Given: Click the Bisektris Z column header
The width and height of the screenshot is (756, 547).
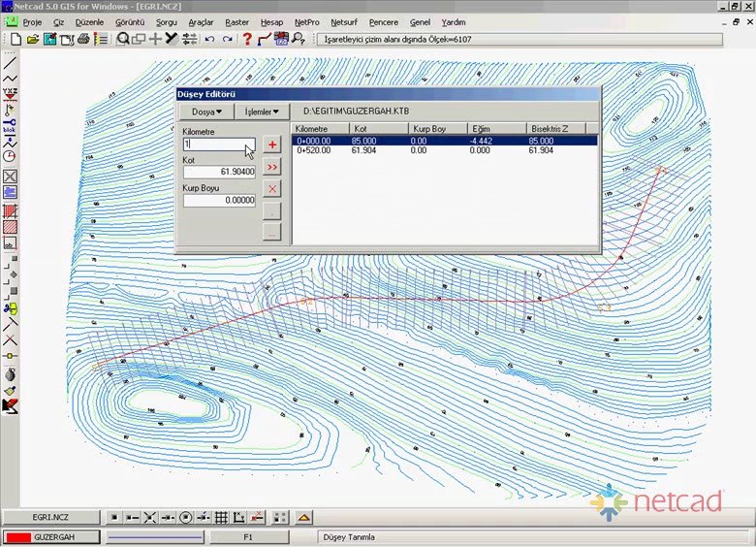Looking at the screenshot, I should pyautogui.click(x=556, y=129).
